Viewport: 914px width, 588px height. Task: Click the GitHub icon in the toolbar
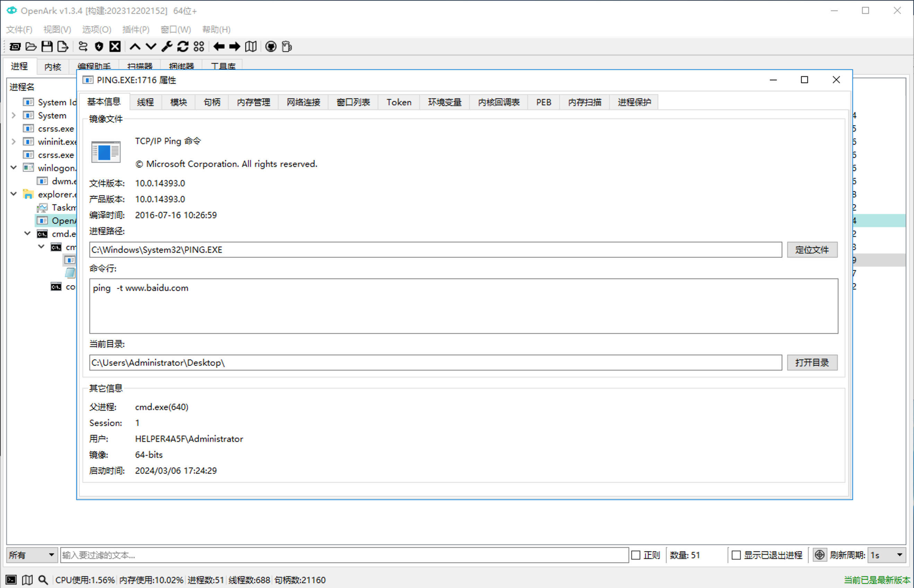point(270,47)
